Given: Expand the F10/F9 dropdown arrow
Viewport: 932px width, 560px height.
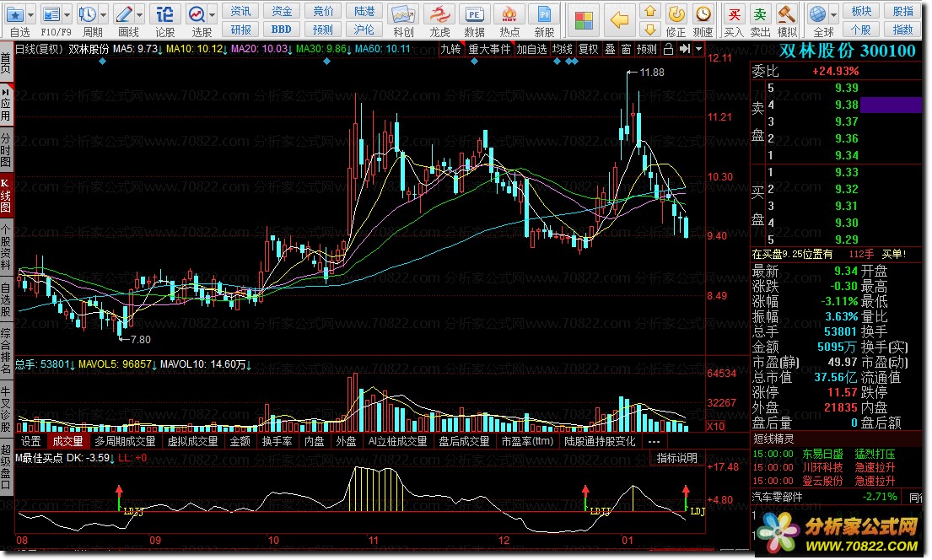Looking at the screenshot, I should tap(67, 15).
